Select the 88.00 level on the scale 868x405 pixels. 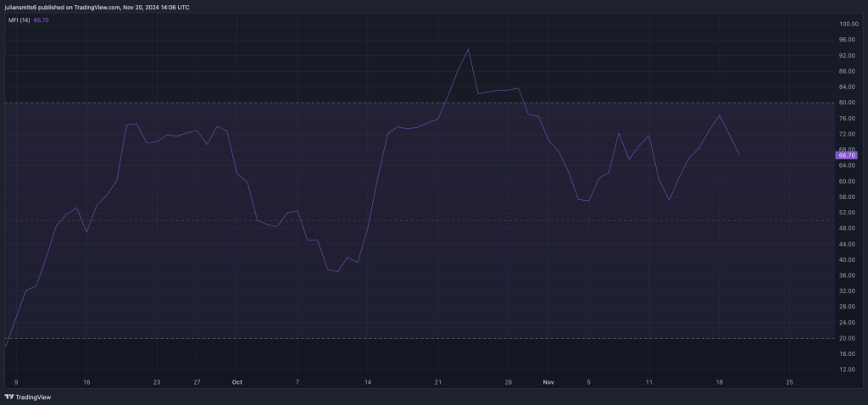click(849, 71)
